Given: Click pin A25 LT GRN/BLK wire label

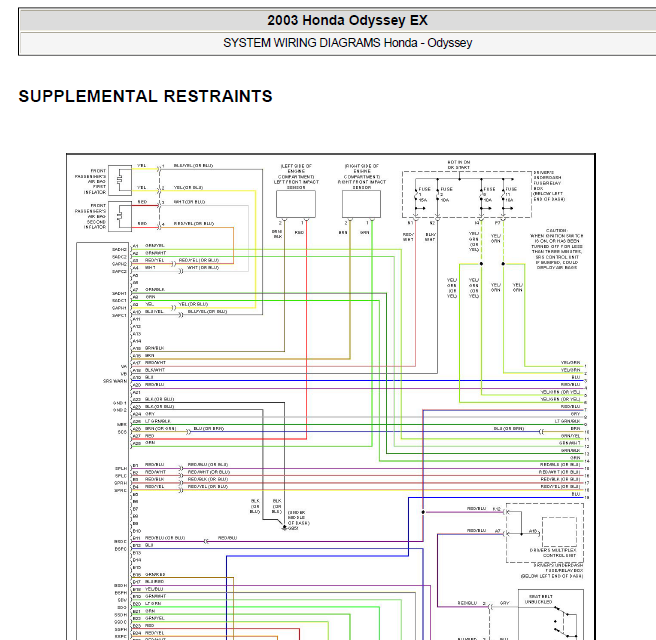Looking at the screenshot, I should point(158,421).
